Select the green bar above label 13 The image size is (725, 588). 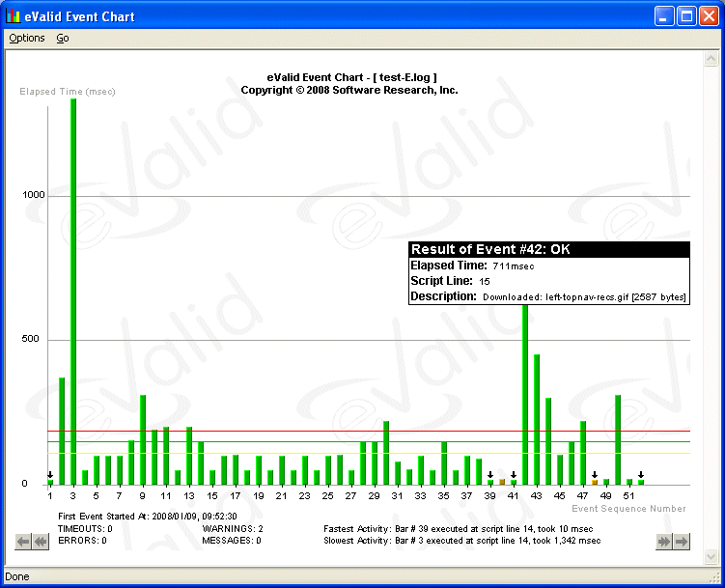(189, 456)
